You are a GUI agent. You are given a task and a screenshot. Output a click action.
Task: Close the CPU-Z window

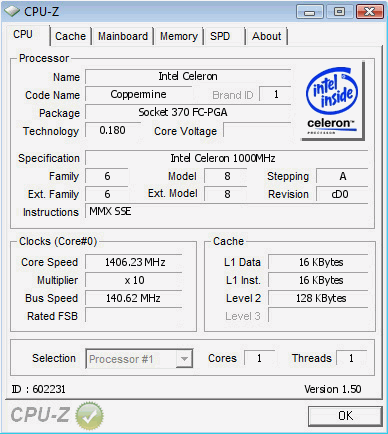(x=369, y=12)
